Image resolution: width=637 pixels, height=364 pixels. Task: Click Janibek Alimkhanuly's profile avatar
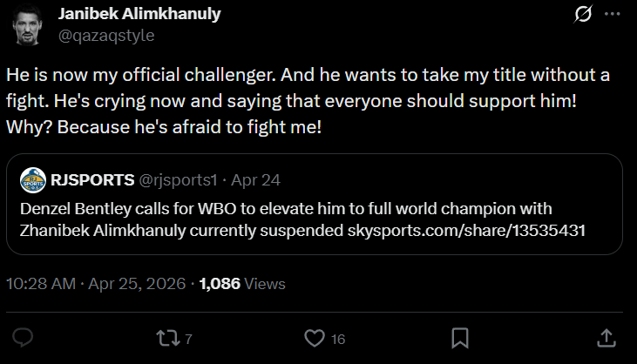click(29, 24)
